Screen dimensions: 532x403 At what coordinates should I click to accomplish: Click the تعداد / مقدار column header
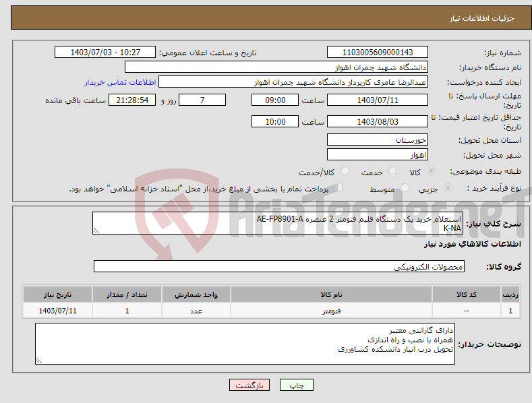pos(127,294)
